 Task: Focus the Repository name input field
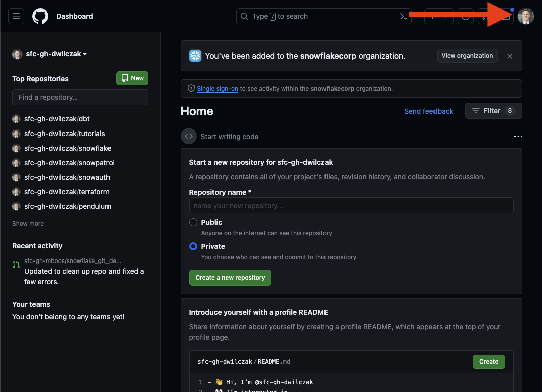point(351,206)
